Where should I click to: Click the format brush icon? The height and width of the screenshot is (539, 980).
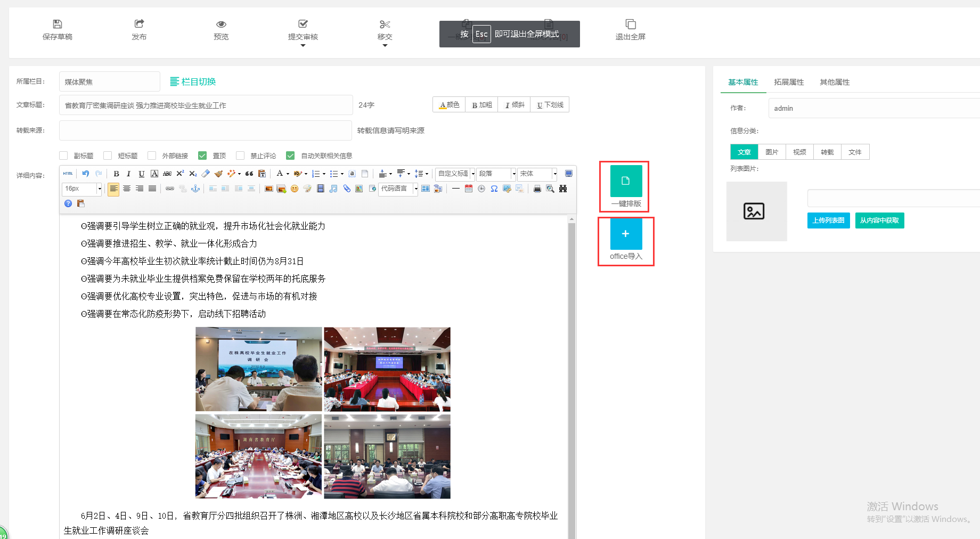(x=218, y=174)
